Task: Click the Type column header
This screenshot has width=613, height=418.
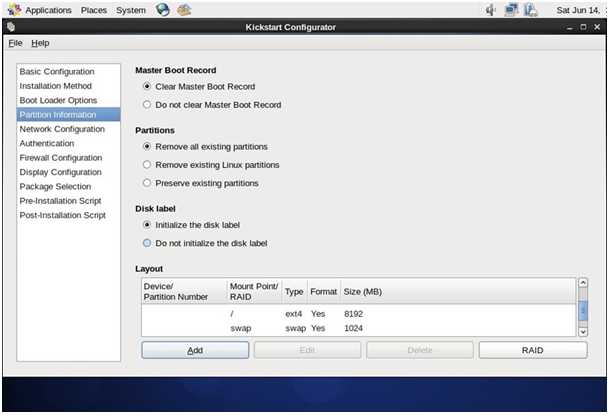Action: tap(294, 292)
